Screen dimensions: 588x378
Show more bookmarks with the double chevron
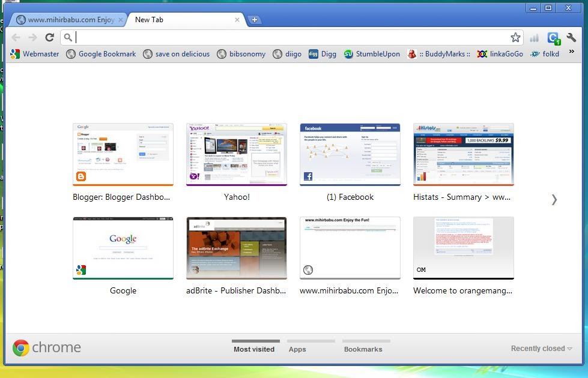(572, 52)
